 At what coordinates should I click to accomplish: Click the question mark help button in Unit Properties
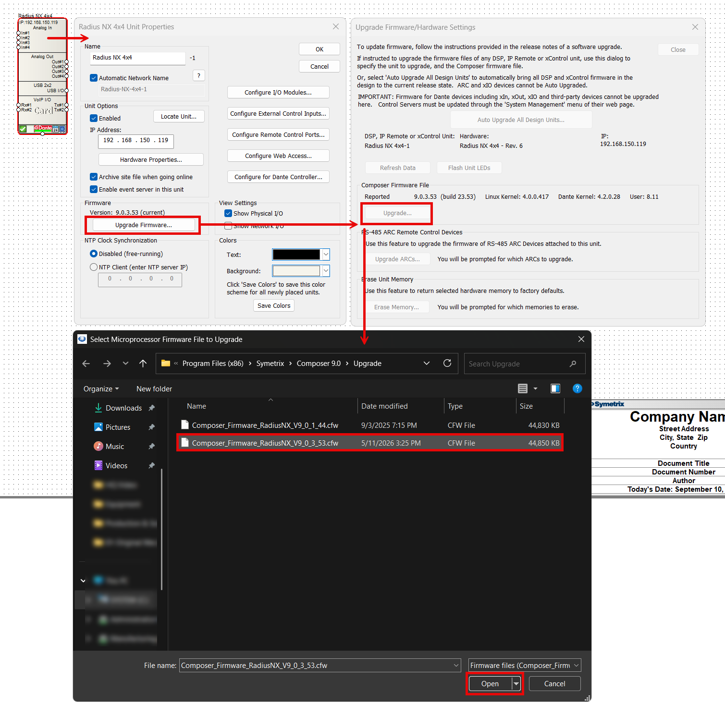click(199, 76)
